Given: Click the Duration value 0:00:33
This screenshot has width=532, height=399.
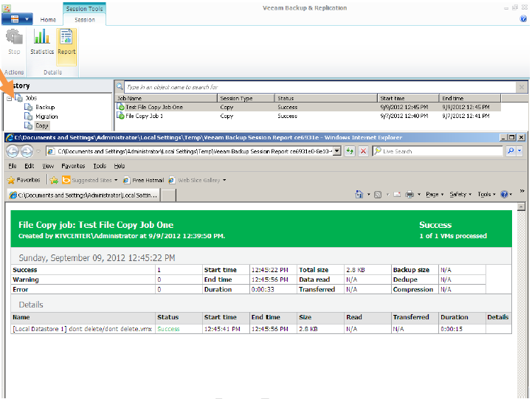Looking at the screenshot, I should (x=263, y=290).
